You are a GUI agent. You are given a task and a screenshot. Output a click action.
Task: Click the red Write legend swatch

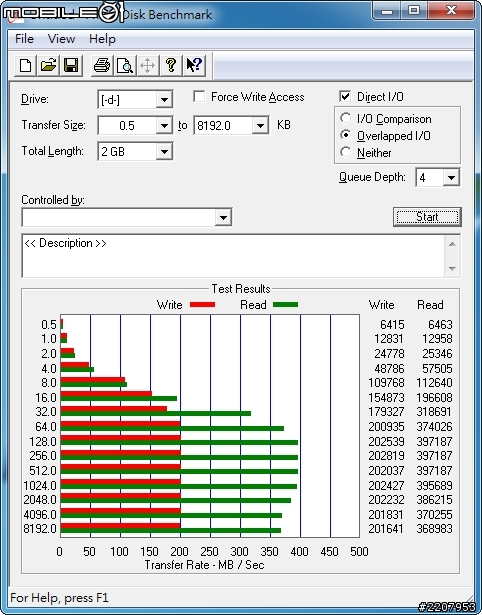202,304
